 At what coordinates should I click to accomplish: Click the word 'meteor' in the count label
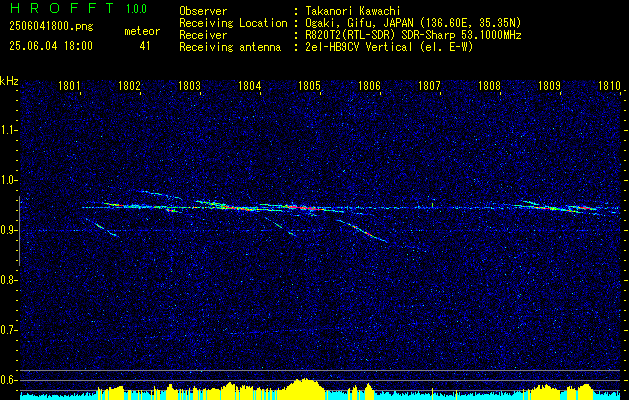coord(142,31)
